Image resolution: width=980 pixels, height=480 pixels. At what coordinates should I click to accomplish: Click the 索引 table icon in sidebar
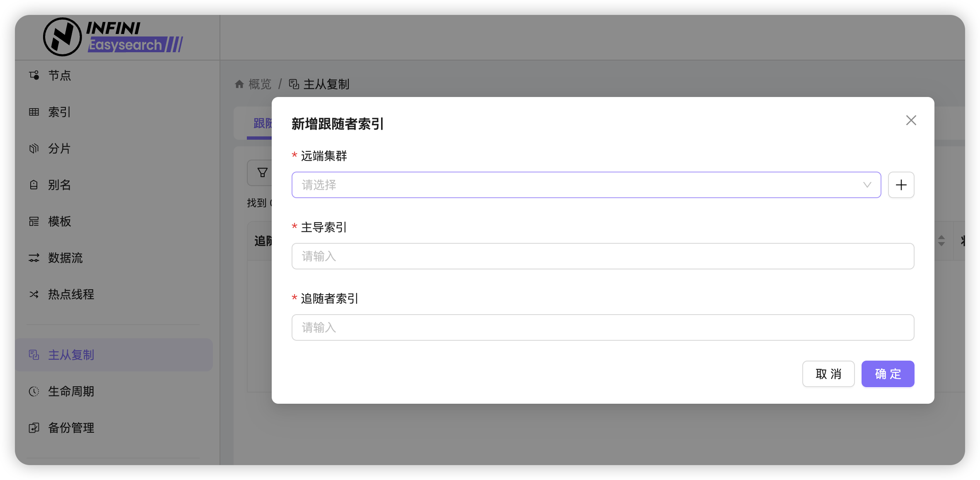(34, 112)
